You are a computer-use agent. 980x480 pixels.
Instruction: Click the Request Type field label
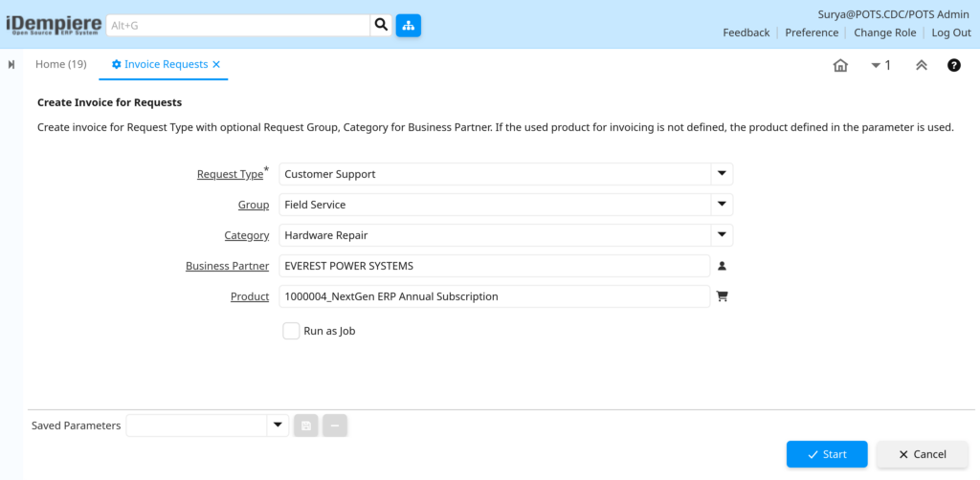(230, 174)
